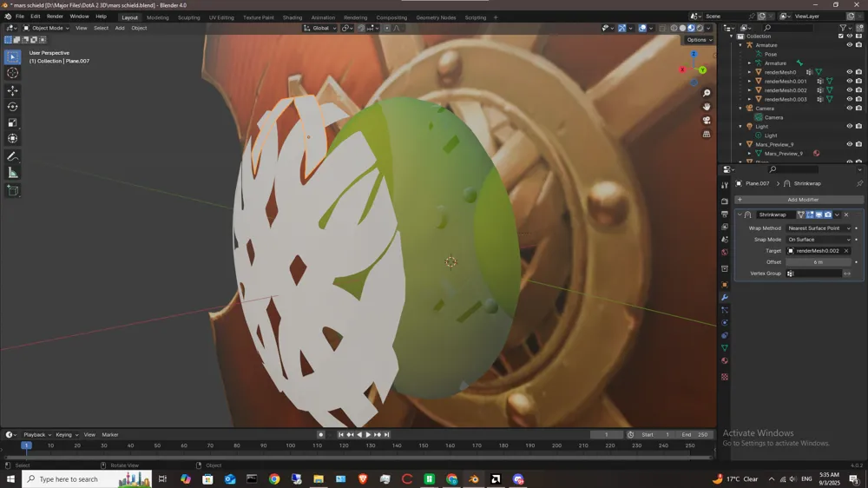This screenshot has width=868, height=488.
Task: Open the Render properties tab
Action: 725,201
